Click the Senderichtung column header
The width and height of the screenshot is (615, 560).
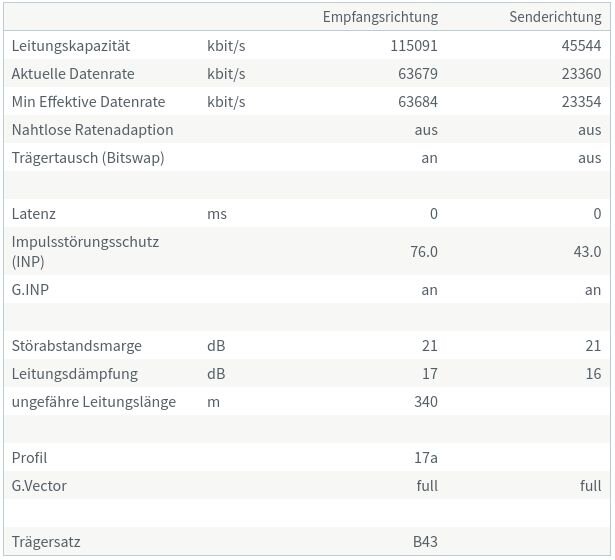click(555, 18)
